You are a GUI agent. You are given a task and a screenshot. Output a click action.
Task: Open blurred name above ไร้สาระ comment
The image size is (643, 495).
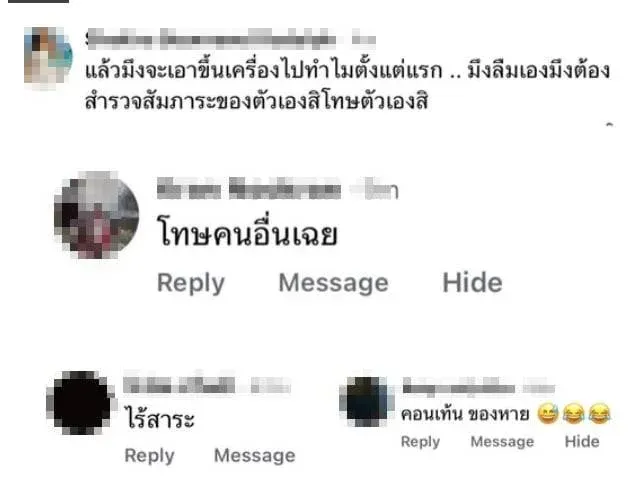tap(207, 385)
